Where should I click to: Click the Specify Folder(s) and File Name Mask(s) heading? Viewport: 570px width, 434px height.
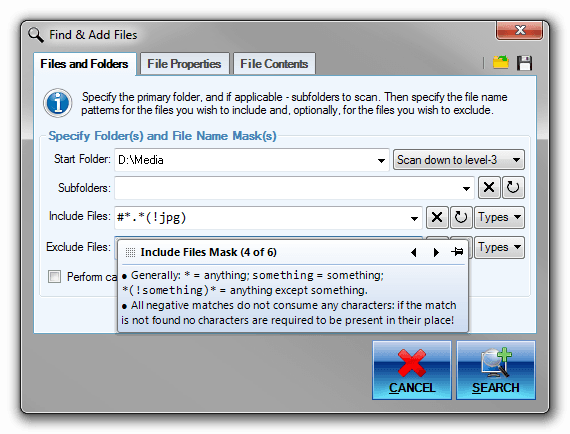162,136
